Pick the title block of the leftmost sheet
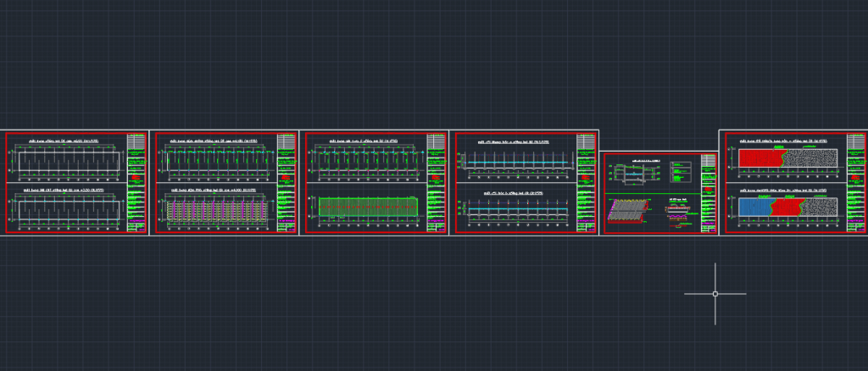This screenshot has height=371, width=868. click(136, 182)
